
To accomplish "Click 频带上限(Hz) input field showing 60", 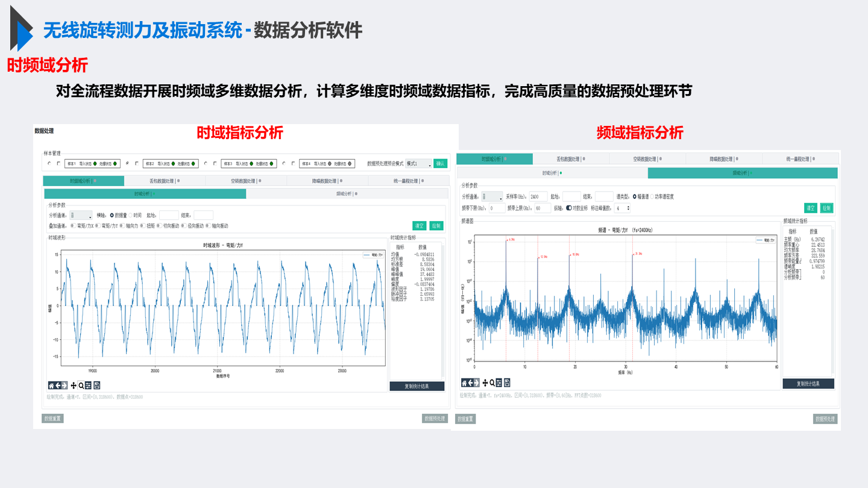I will (542, 208).
